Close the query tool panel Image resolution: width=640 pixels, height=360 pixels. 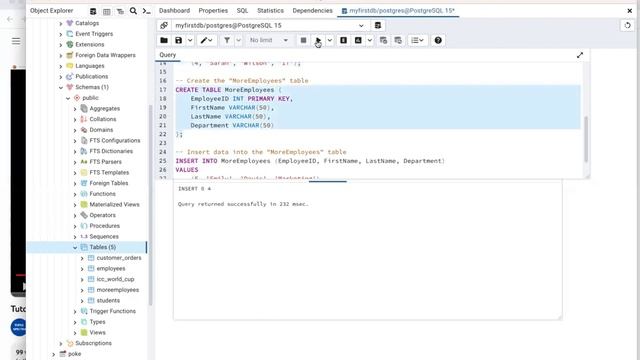(629, 11)
